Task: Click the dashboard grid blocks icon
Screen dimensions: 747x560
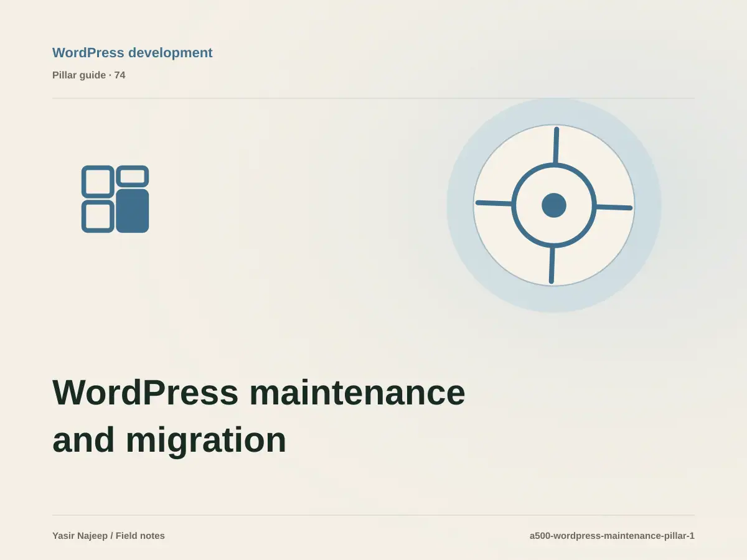Action: coord(115,199)
